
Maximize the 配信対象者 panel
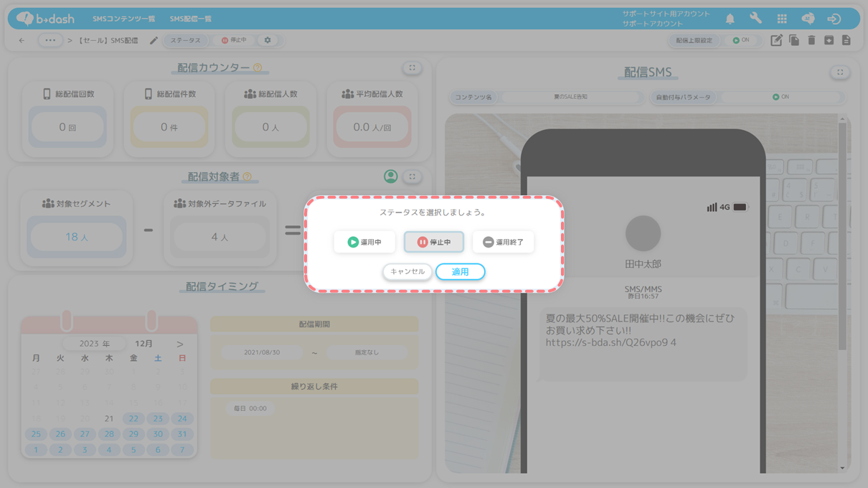click(x=412, y=177)
